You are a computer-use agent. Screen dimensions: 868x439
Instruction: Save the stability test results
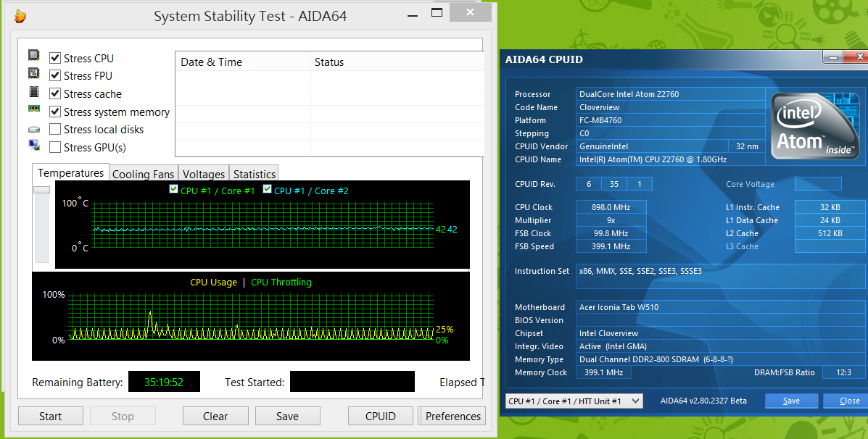(287, 417)
